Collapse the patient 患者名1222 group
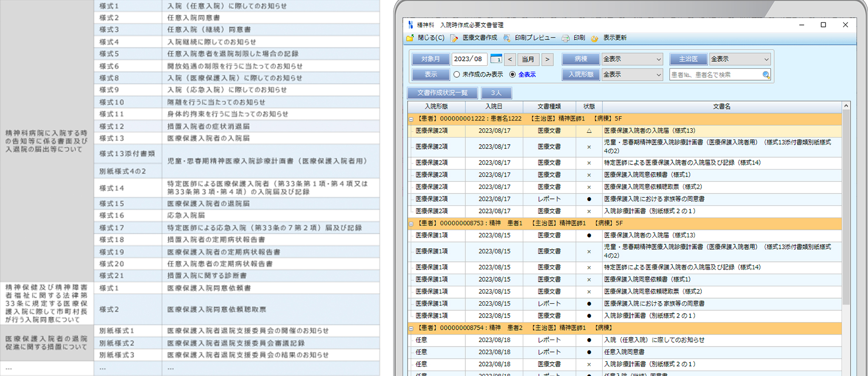 [x=411, y=119]
